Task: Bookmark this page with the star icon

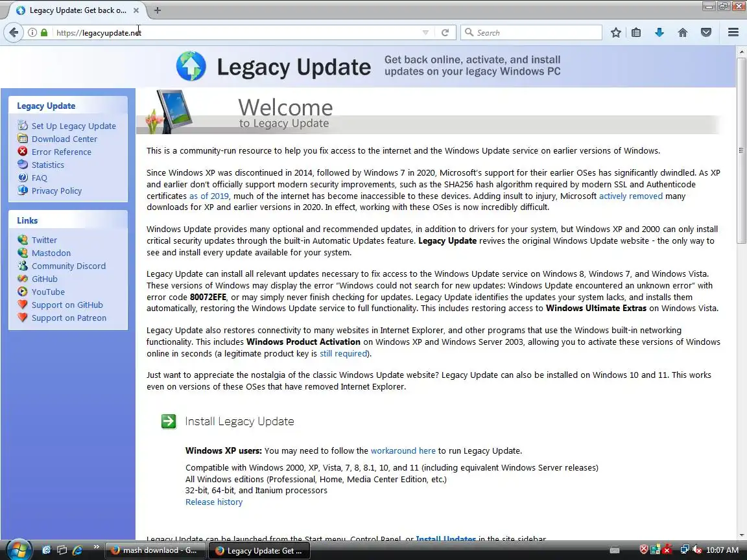Action: pyautogui.click(x=615, y=32)
